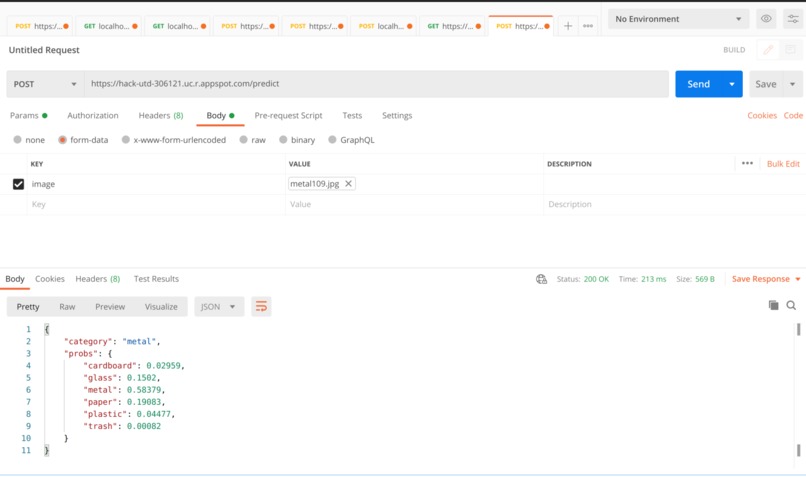The image size is (806, 478).
Task: Click the Untitled Request title
Action: [44, 50]
